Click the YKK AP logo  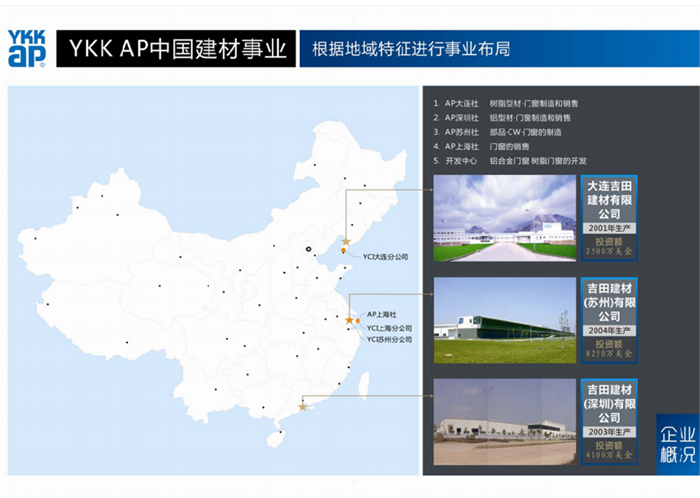(27, 49)
